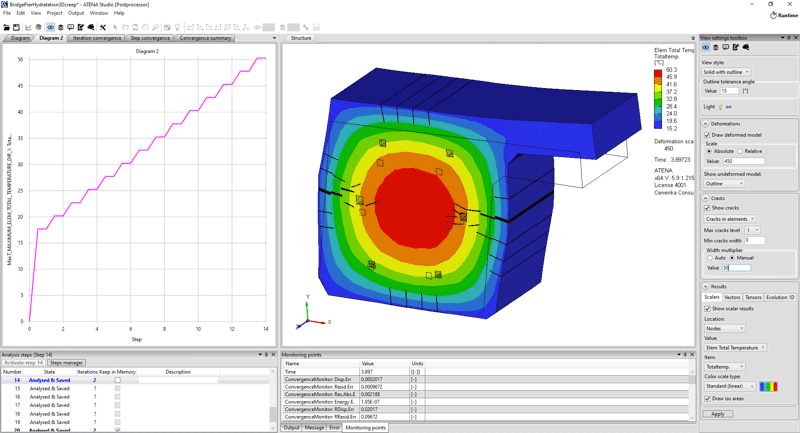Image resolution: width=800 pixels, height=433 pixels.
Task: Uncheck Show scalar results
Action: coord(707,309)
